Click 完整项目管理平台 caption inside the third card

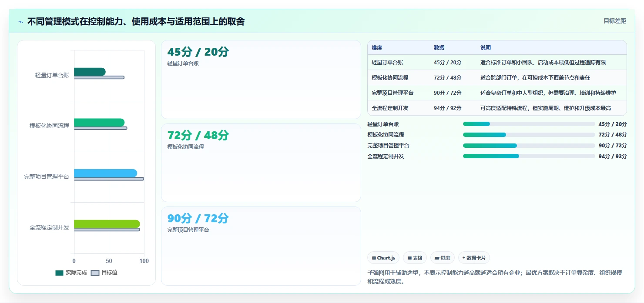[188, 230]
